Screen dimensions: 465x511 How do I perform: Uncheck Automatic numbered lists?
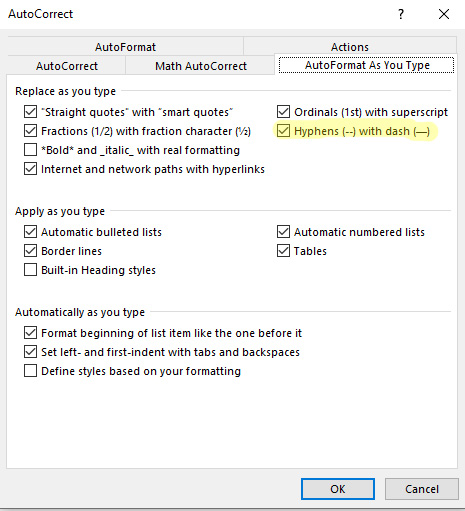283,232
